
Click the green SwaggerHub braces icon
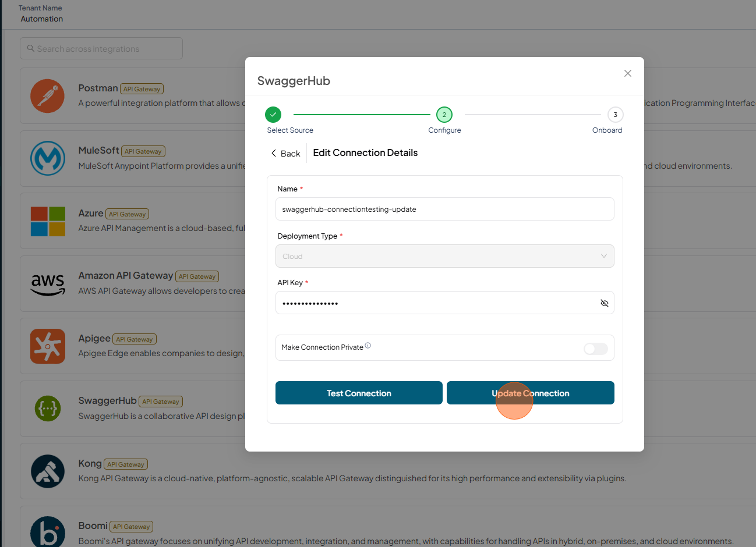click(x=48, y=409)
